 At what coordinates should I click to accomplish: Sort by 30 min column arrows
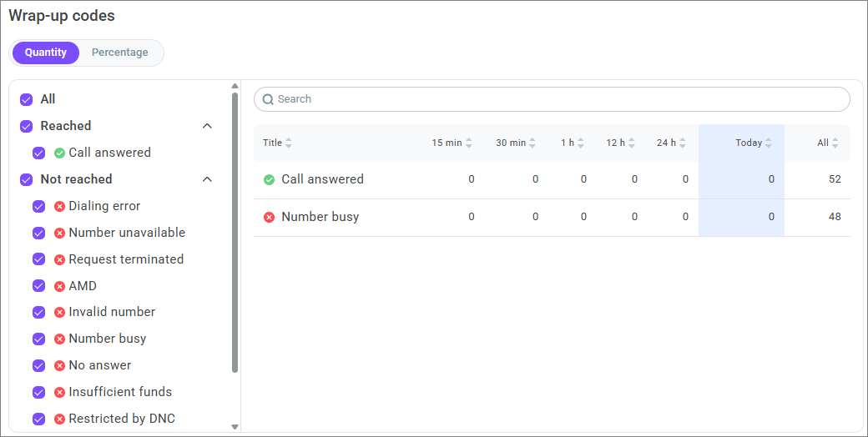click(532, 143)
